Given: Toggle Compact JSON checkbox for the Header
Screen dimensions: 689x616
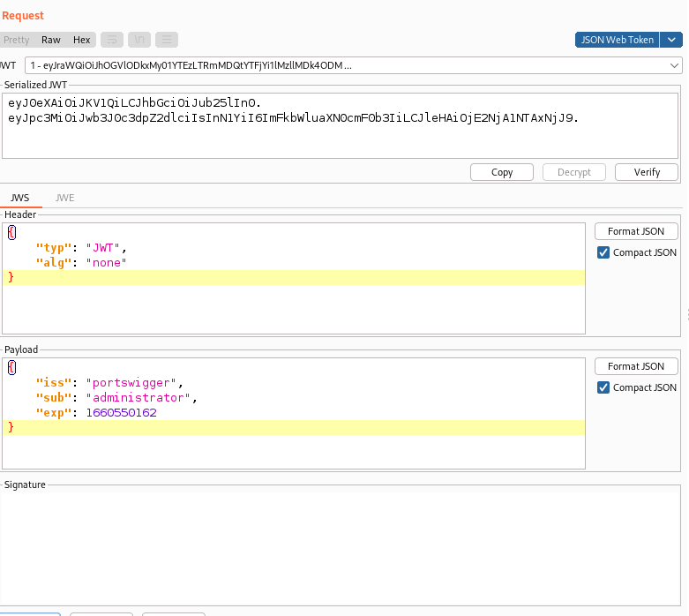Looking at the screenshot, I should click(x=603, y=253).
